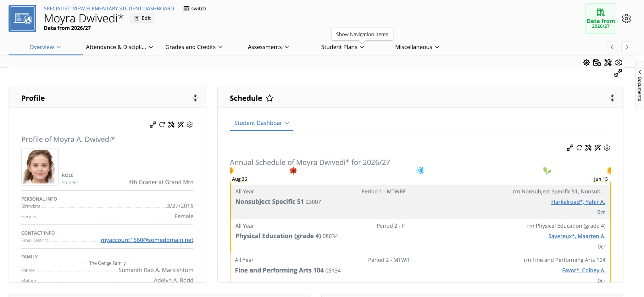Open teacher link Harkelroad*, Yahir A.
Image resolution: width=644 pixels, height=297 pixels.
(x=578, y=202)
